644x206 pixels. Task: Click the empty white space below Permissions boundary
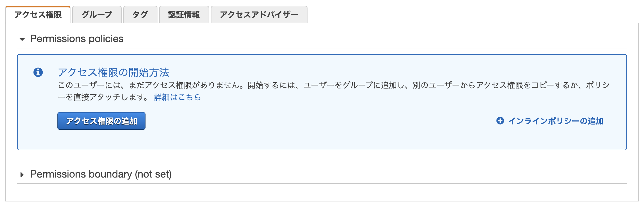click(x=322, y=192)
